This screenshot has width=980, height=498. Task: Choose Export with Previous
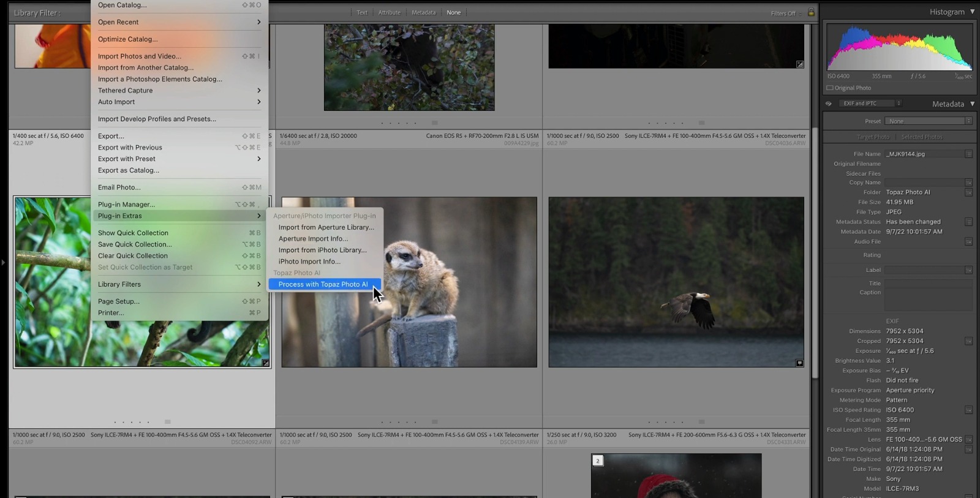(179, 148)
